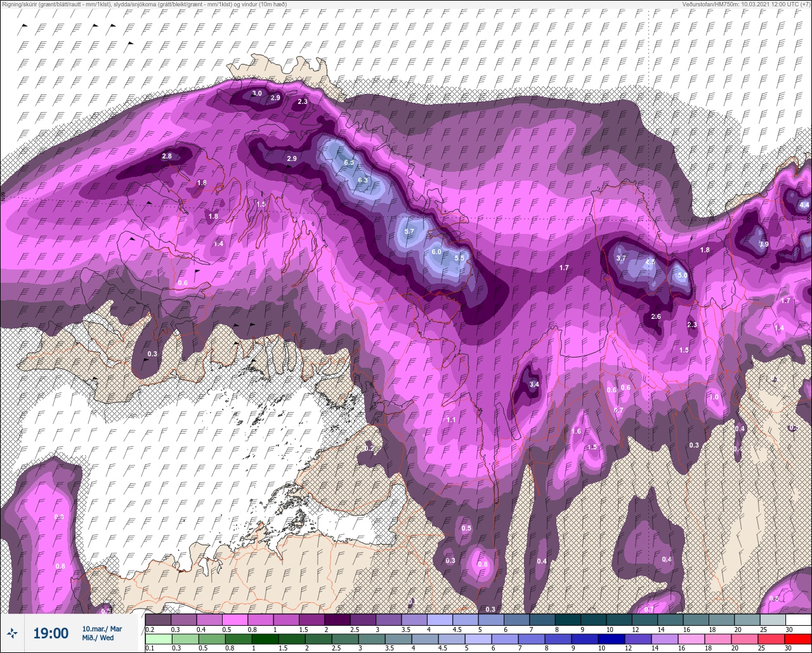Image resolution: width=812 pixels, height=653 pixels.
Task: Click the weekday text 'Mið./ Wed'
Action: 98,638
